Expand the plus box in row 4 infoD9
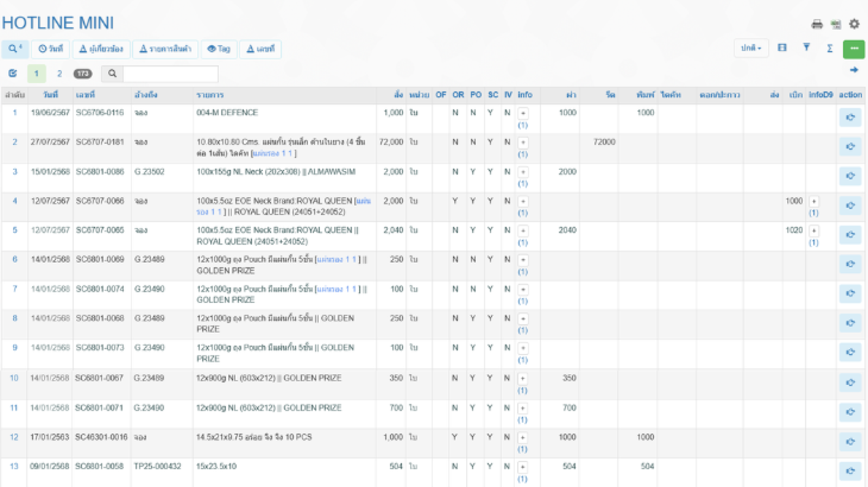Viewport: 868px width, 487px height. coord(814,201)
